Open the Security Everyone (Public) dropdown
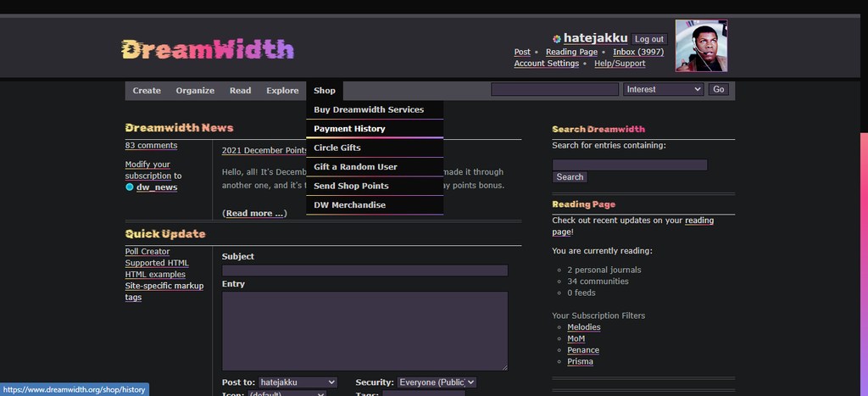The height and width of the screenshot is (396, 868). coord(437,382)
